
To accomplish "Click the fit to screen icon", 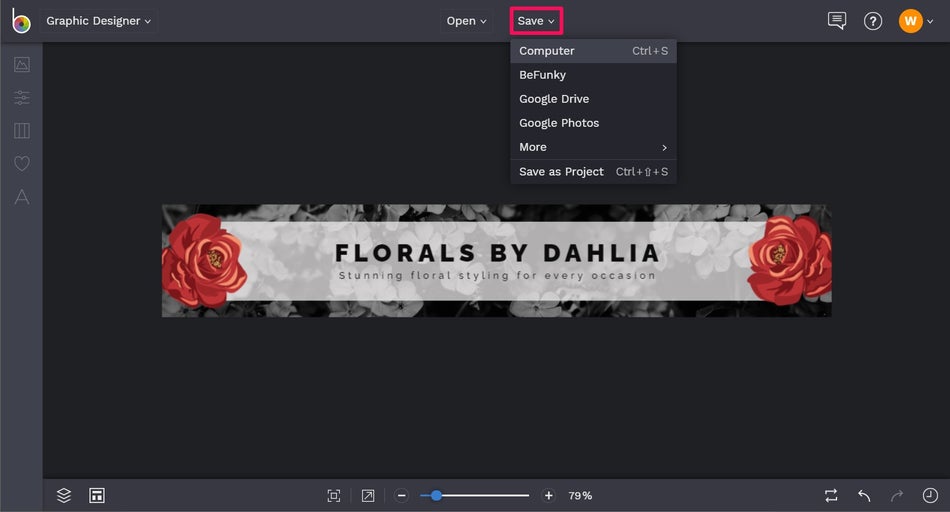I will 334,496.
